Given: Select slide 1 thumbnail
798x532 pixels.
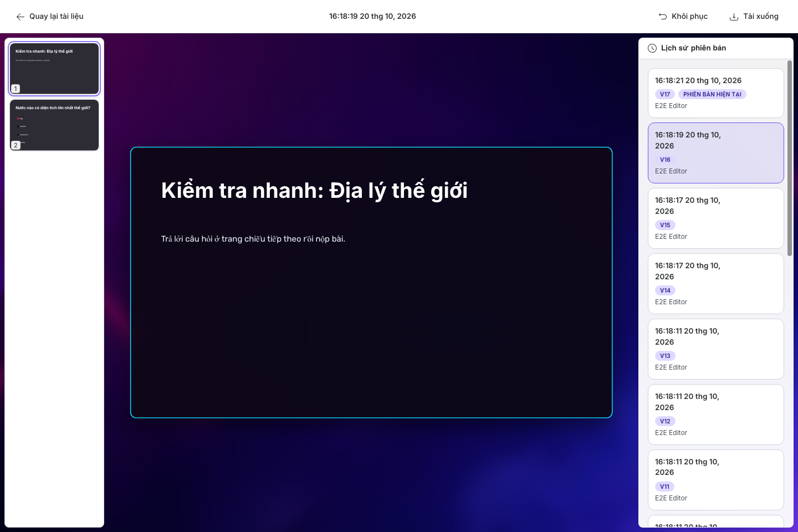Looking at the screenshot, I should pos(54,69).
